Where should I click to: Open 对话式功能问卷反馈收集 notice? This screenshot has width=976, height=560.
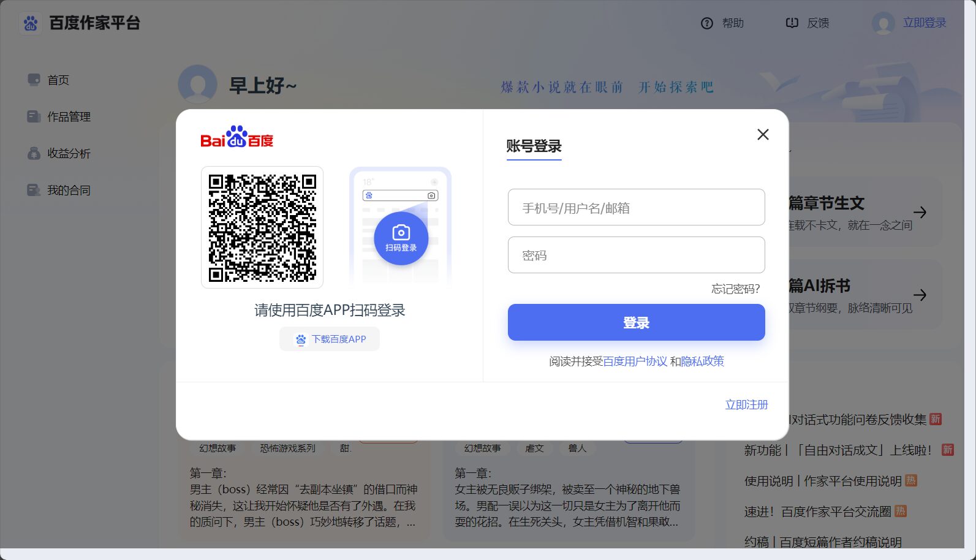tap(858, 420)
